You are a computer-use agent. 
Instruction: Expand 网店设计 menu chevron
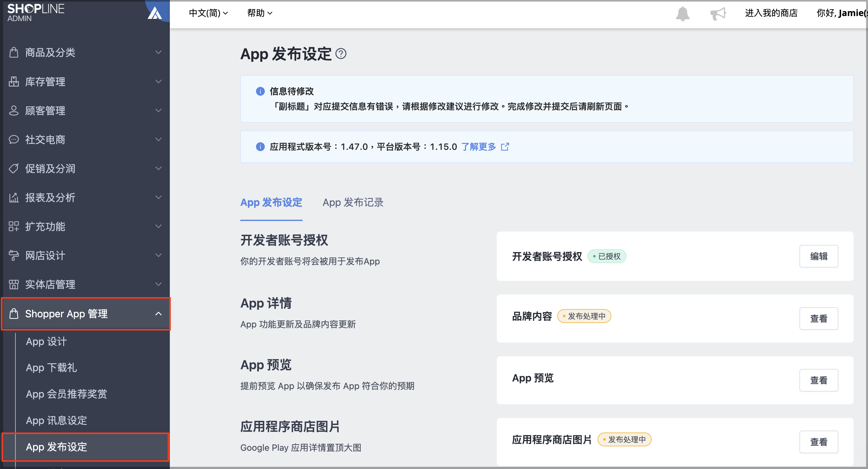tap(159, 255)
